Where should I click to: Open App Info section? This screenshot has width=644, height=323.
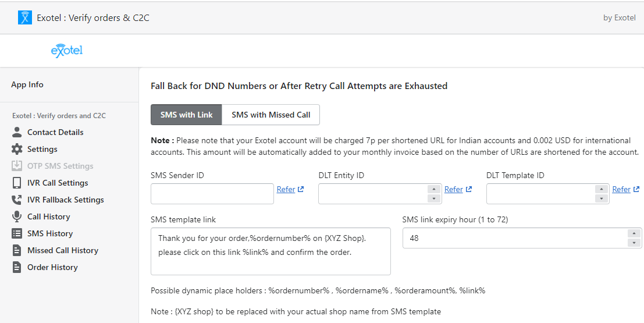[x=27, y=84]
